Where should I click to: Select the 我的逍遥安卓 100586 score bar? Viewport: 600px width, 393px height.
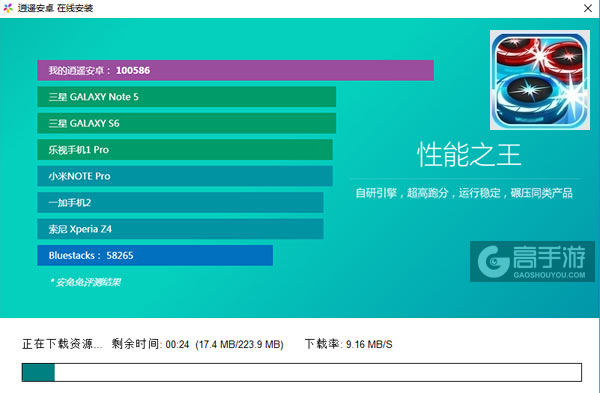click(235, 70)
